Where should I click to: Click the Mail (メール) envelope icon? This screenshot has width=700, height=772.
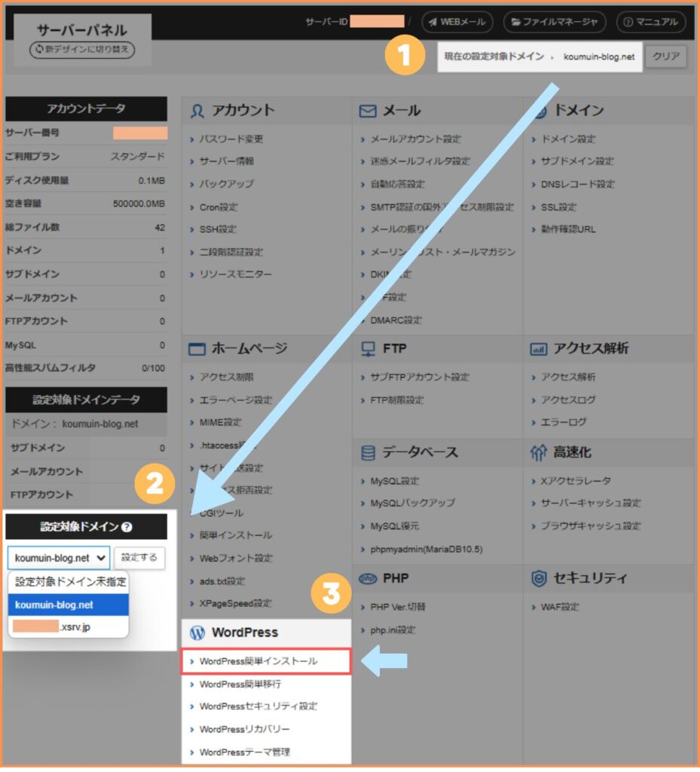368,111
